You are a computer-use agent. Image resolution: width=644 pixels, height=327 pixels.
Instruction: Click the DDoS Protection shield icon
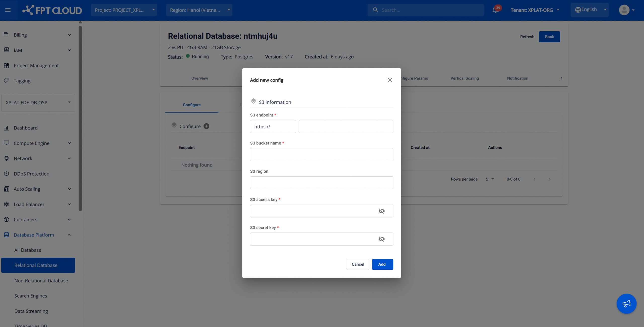point(7,174)
